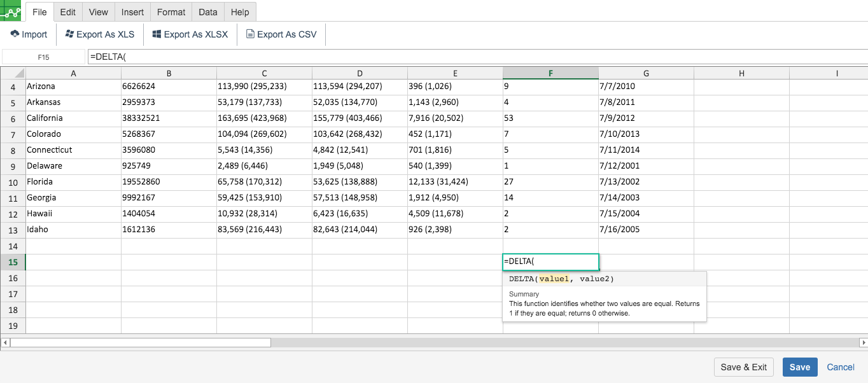Open the Help tab
Screen dimensions: 868x383
click(x=240, y=12)
